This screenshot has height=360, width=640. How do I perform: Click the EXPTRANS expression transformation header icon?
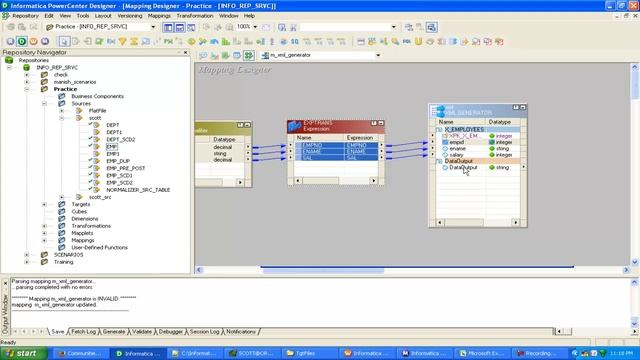[x=295, y=126]
